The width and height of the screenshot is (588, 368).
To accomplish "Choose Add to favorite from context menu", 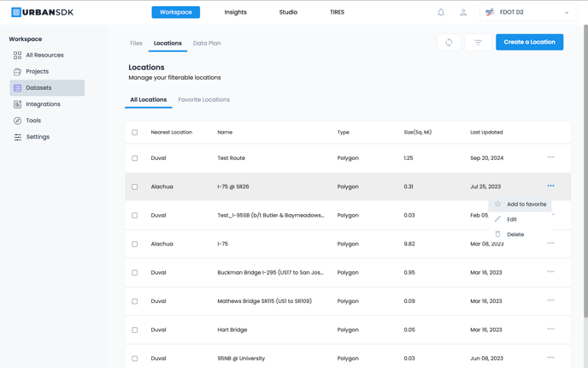I will (x=526, y=205).
